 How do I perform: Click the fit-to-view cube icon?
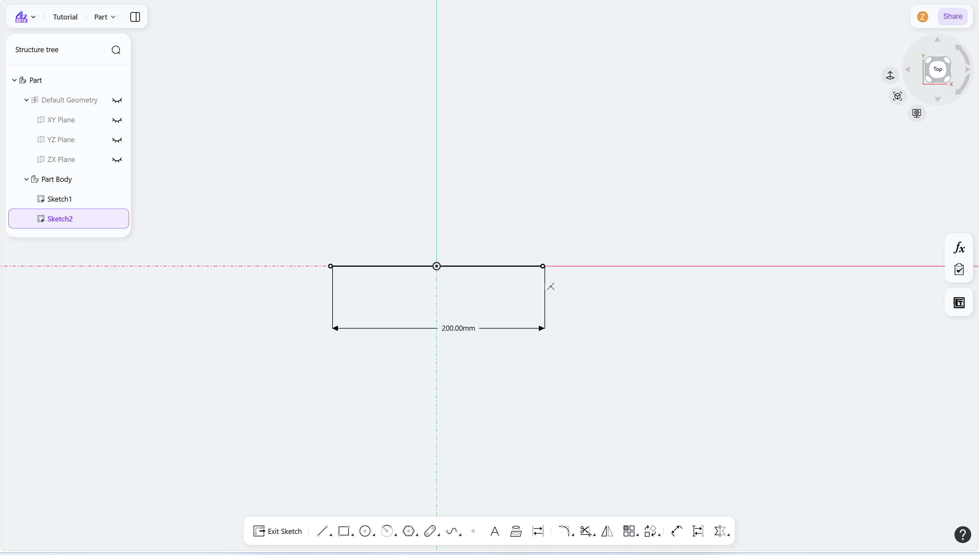coord(897,96)
